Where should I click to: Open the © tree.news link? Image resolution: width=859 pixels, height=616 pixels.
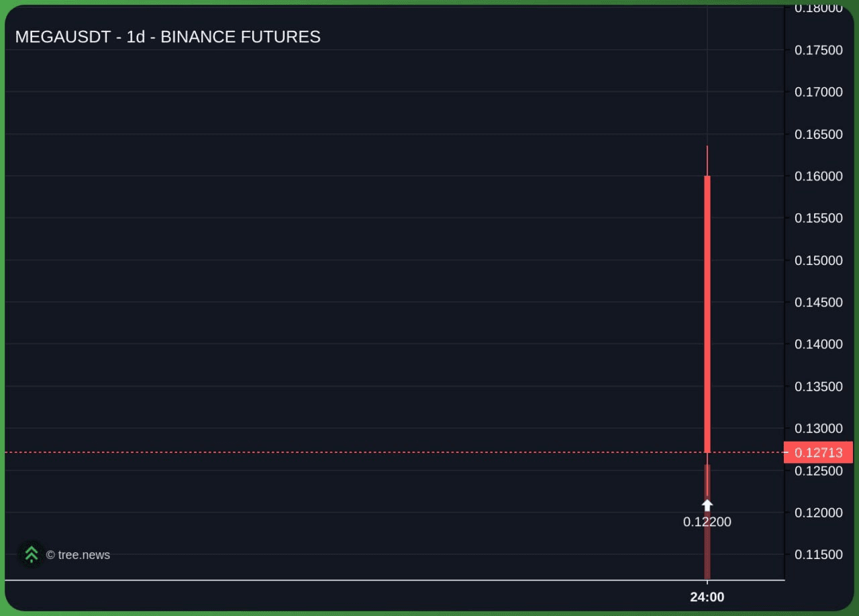pos(78,555)
